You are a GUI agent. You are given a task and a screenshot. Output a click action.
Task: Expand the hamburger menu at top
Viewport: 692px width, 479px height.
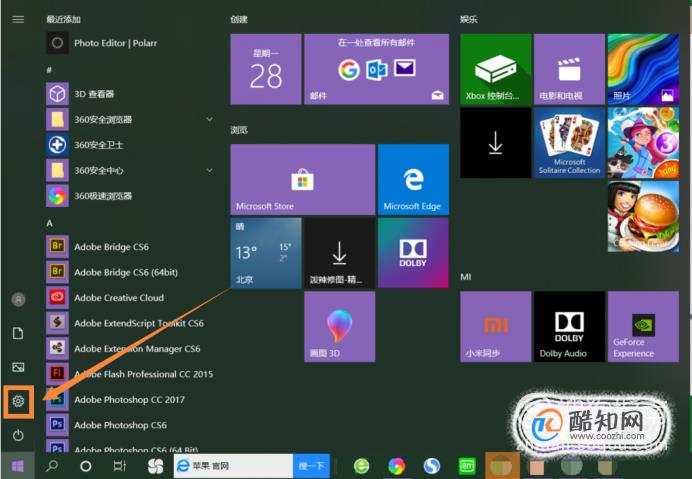18,19
